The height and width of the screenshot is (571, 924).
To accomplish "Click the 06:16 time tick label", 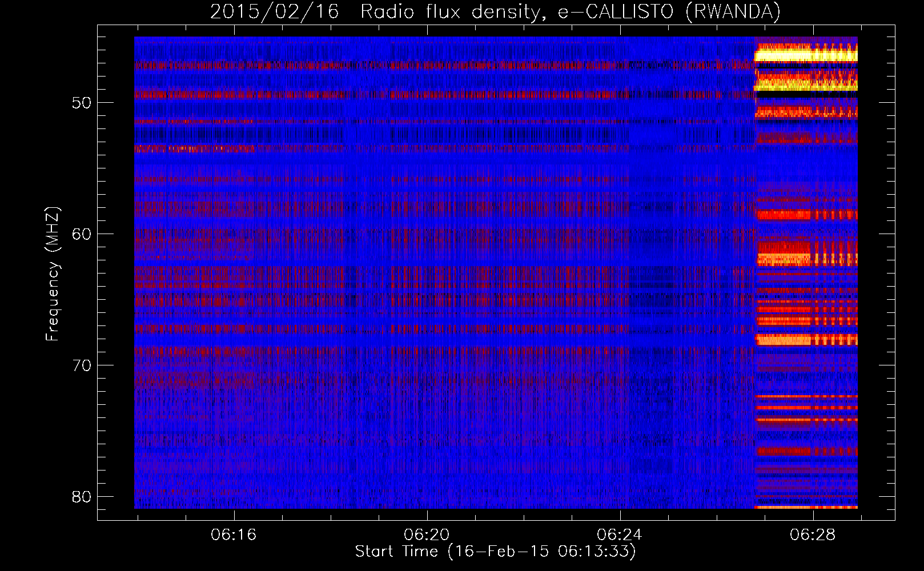I will (x=234, y=535).
